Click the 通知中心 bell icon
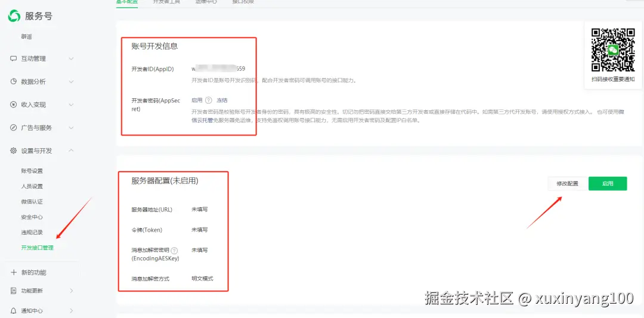Image resolution: width=644 pixels, height=318 pixels. (13, 311)
